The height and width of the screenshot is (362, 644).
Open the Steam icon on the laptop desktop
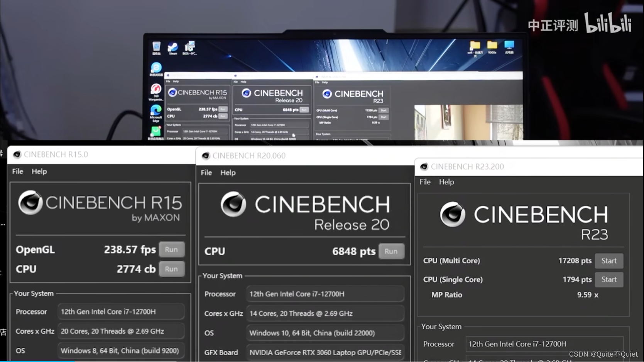pos(172,49)
